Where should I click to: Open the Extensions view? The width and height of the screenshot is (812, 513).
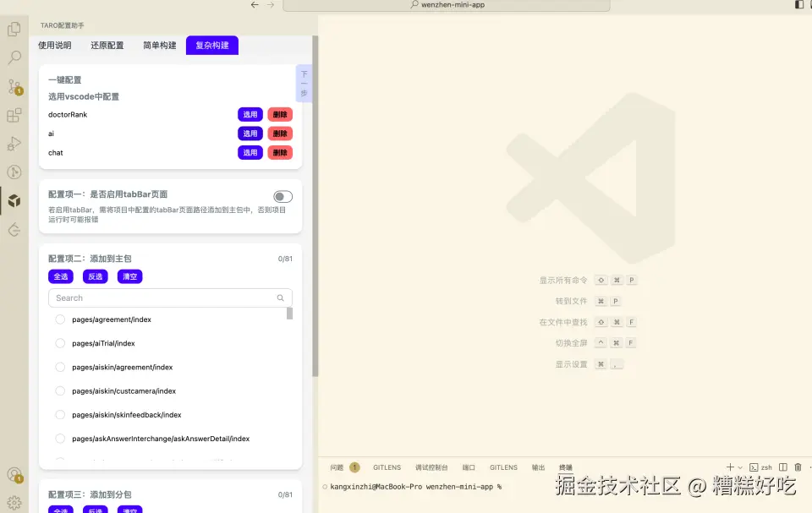coord(14,115)
